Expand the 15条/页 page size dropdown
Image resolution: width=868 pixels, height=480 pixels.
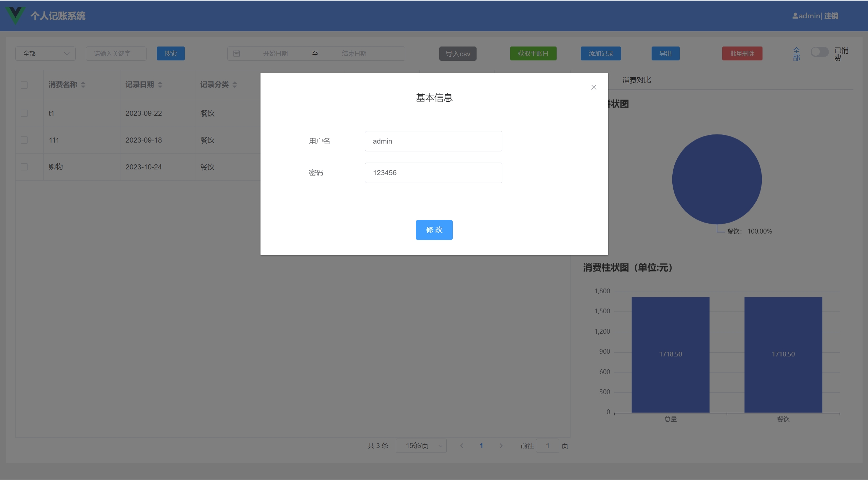tap(421, 446)
